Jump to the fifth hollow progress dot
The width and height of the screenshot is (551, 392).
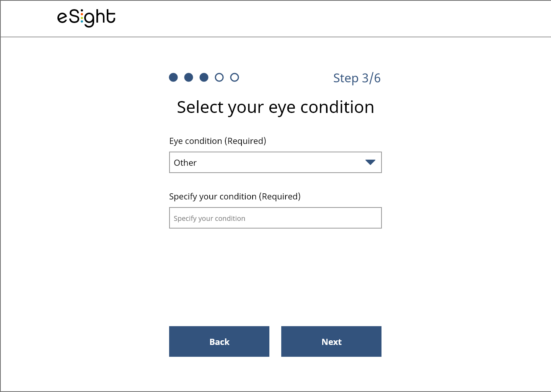click(235, 77)
